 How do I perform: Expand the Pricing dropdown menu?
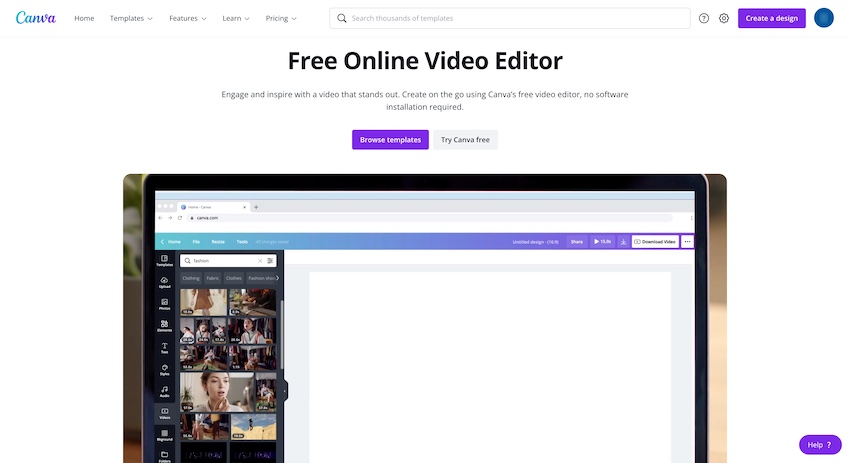pos(281,18)
